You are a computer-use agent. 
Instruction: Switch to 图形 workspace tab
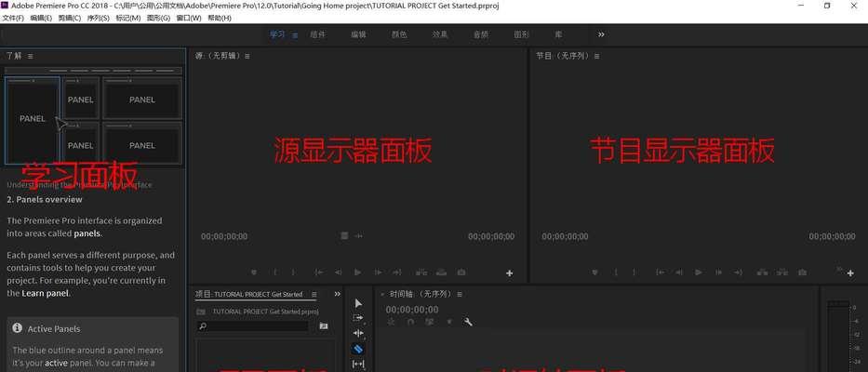click(x=522, y=34)
